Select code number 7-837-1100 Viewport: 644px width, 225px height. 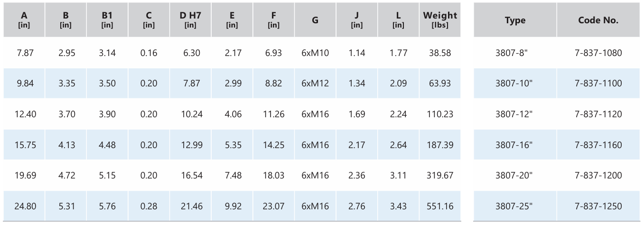coord(598,84)
